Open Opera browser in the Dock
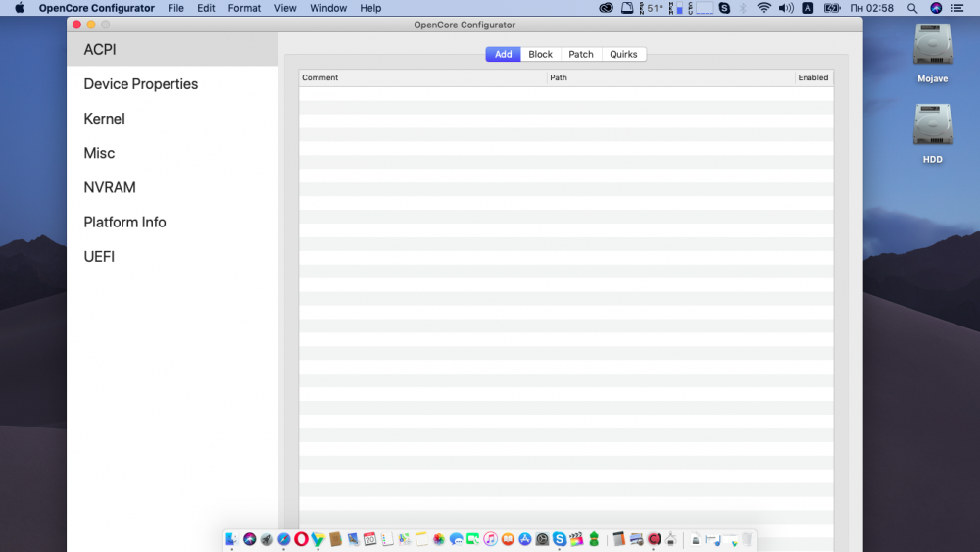This screenshot has width=980, height=552. pyautogui.click(x=301, y=539)
